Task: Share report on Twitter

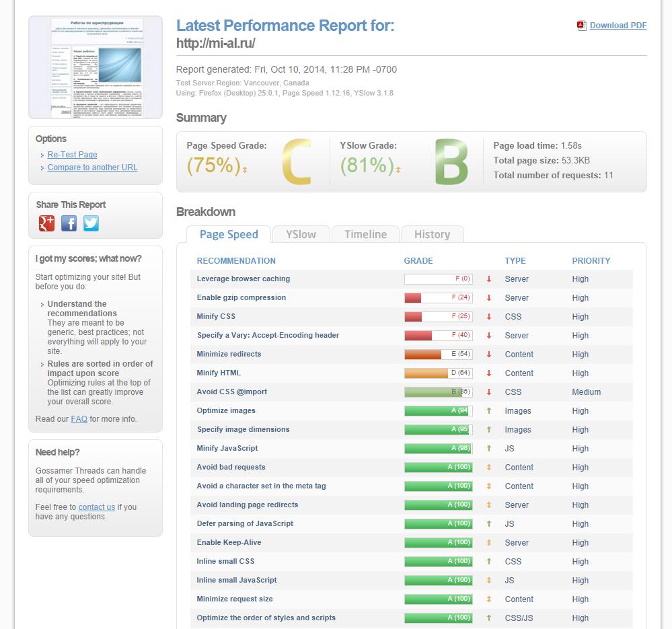Action: coord(91,223)
